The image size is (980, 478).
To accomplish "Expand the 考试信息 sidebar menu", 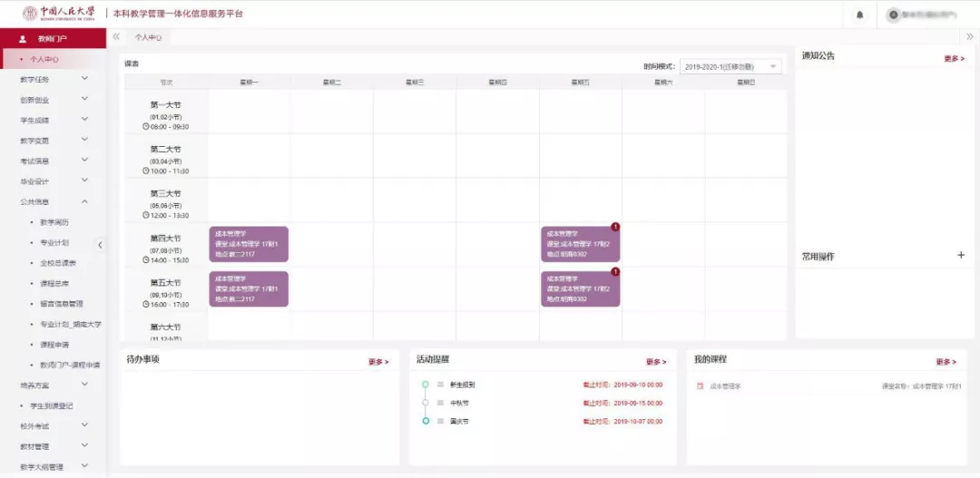I will click(53, 161).
